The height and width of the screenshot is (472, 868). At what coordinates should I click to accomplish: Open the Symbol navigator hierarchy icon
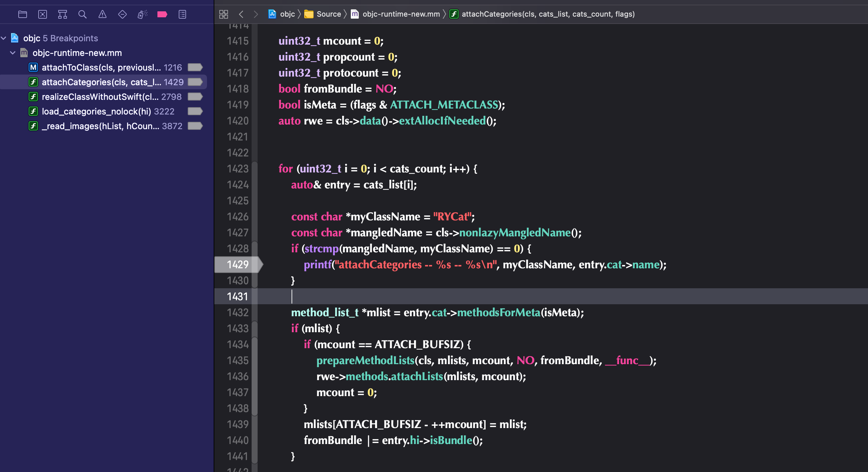pyautogui.click(x=62, y=14)
